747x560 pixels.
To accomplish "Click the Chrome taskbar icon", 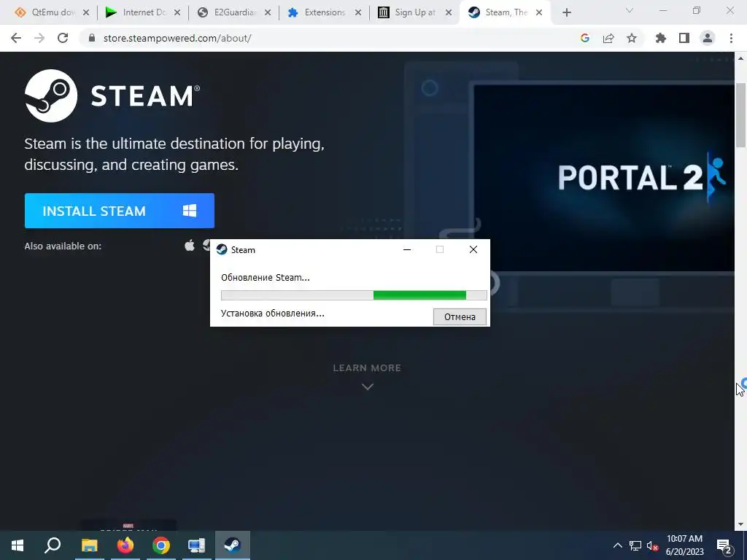I will click(x=161, y=545).
